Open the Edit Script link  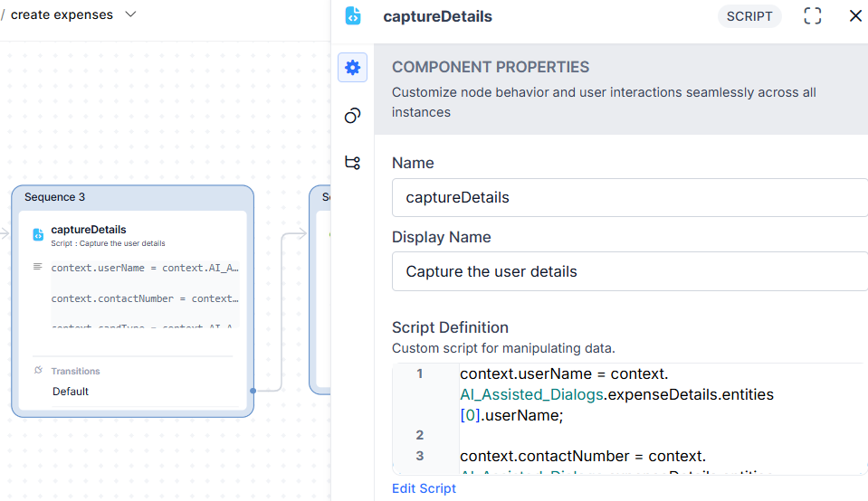coord(424,488)
